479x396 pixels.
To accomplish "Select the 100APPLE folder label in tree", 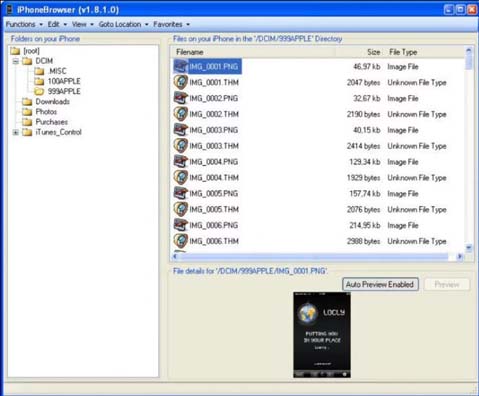I will (x=64, y=81).
